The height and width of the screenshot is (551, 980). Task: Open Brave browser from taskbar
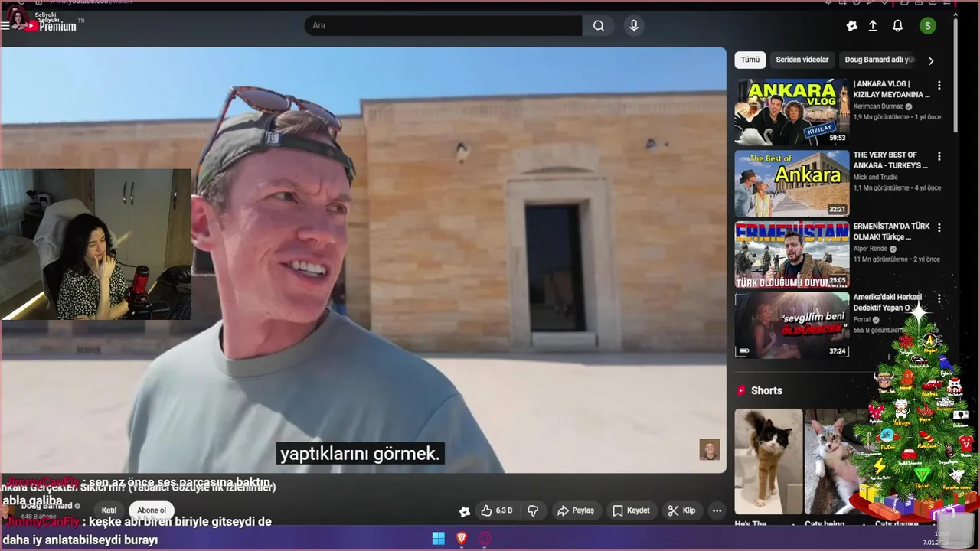(462, 539)
